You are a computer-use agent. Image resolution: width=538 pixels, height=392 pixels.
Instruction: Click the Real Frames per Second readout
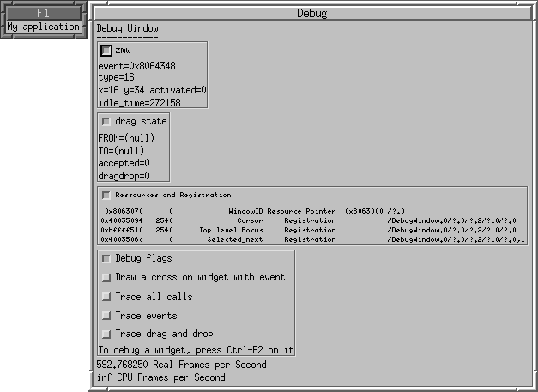(x=181, y=365)
